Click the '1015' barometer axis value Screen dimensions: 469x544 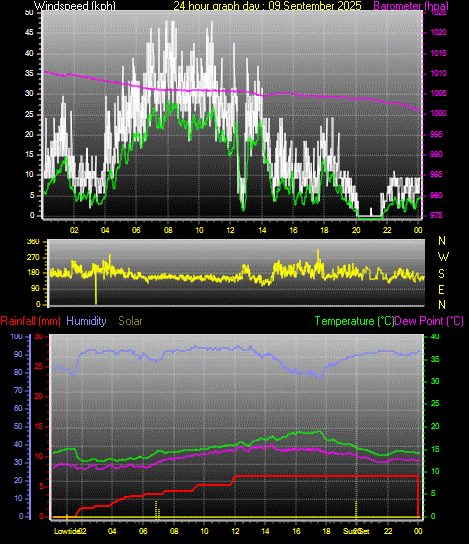439,53
